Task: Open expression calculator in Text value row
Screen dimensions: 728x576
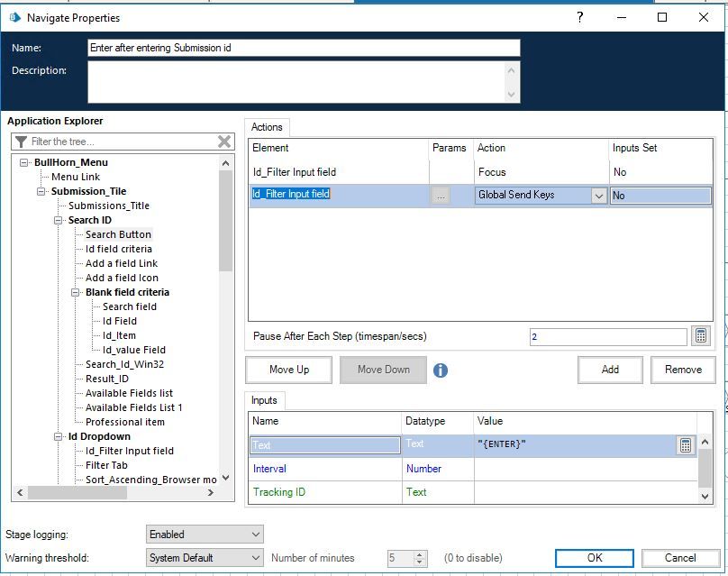Action: coord(685,445)
